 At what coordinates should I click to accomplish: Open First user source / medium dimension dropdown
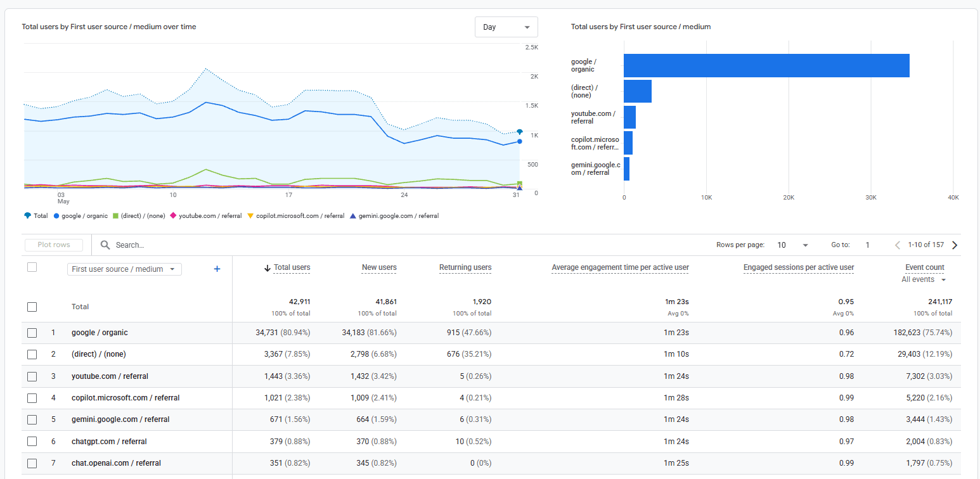[x=124, y=269]
